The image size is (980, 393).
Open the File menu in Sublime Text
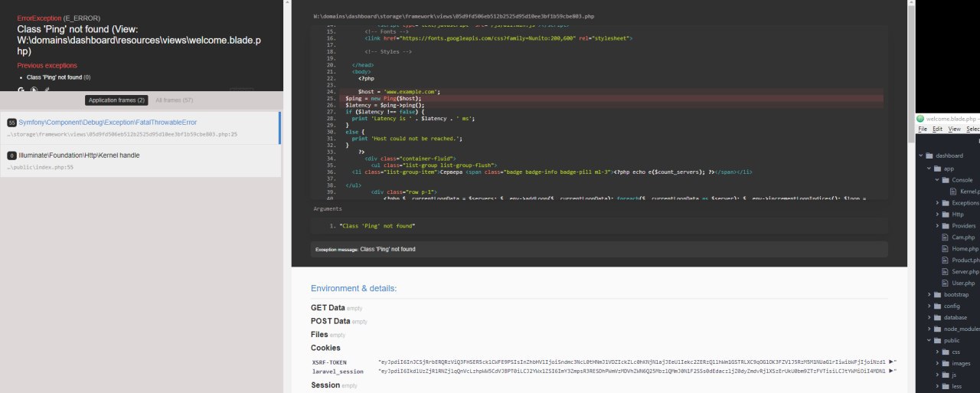click(923, 129)
